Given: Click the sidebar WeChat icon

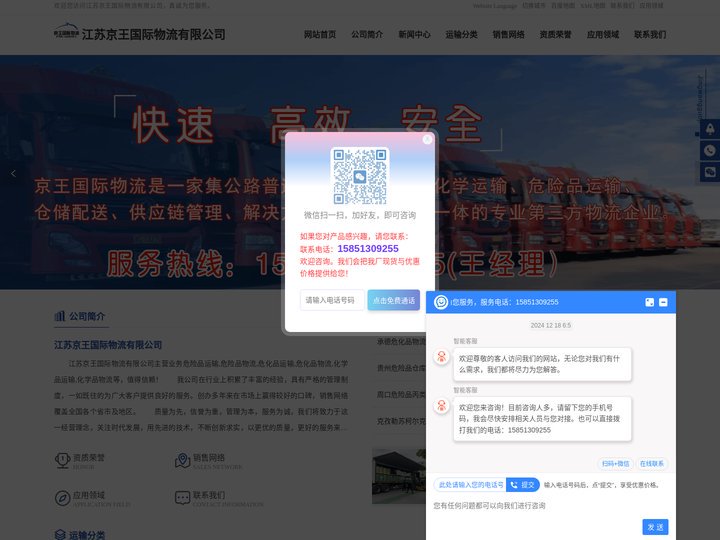Looking at the screenshot, I should point(710,173).
